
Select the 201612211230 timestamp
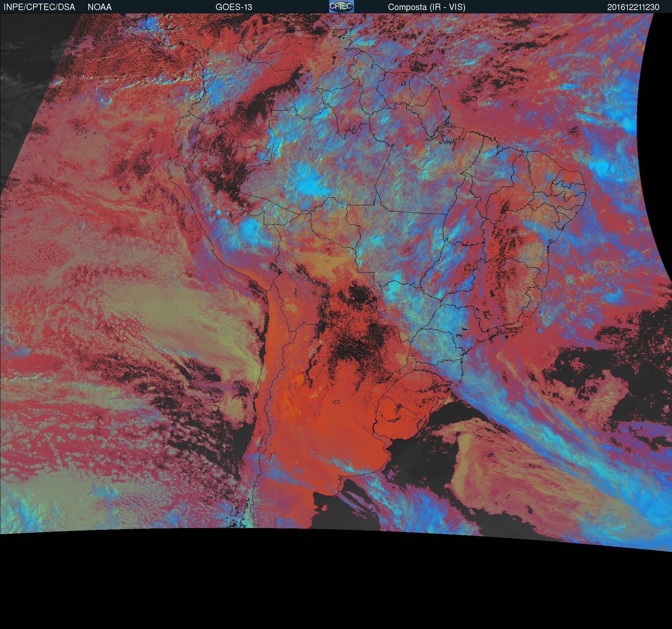(633, 7)
